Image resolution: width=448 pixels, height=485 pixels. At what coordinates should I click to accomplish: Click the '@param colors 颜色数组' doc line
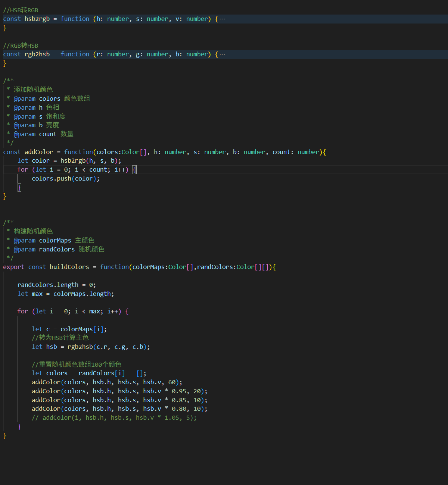click(52, 98)
